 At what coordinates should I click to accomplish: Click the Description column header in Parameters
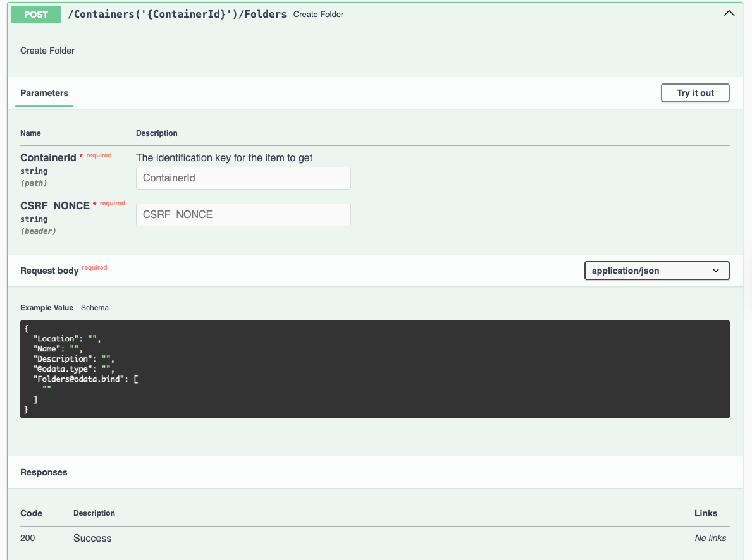click(x=157, y=133)
